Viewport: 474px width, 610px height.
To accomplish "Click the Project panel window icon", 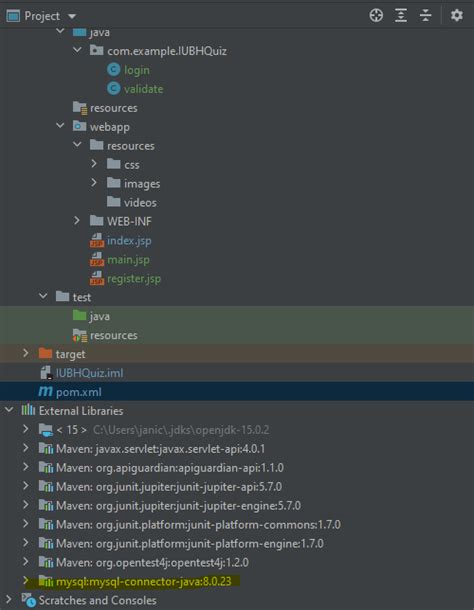I will (13, 16).
